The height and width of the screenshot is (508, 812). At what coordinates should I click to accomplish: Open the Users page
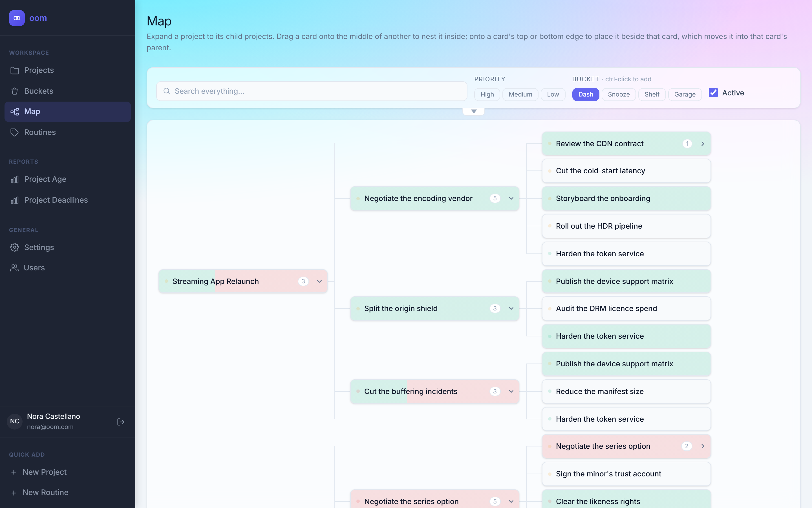pos(67,268)
